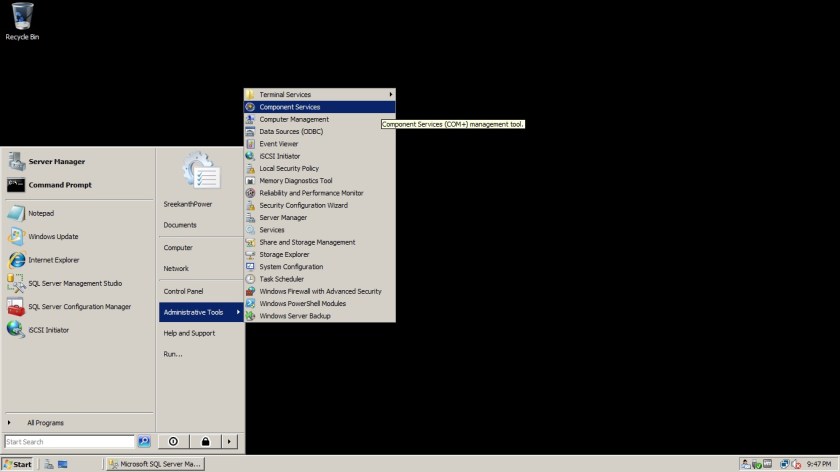
Task: Launch Command Prompt from its icon
Action: click(x=16, y=185)
